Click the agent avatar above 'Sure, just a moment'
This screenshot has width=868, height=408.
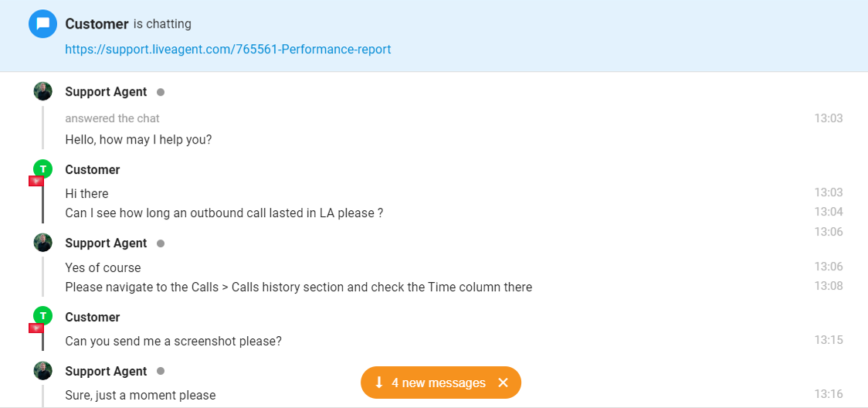point(43,371)
